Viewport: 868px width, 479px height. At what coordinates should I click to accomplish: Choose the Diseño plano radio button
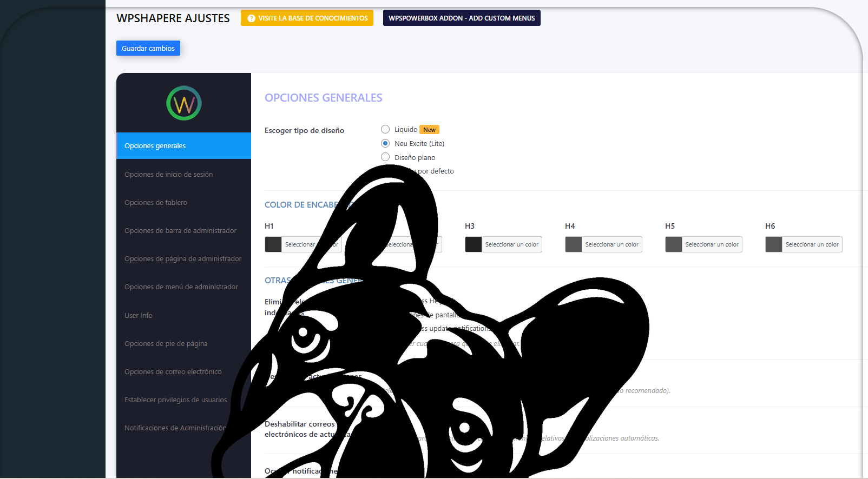[385, 157]
